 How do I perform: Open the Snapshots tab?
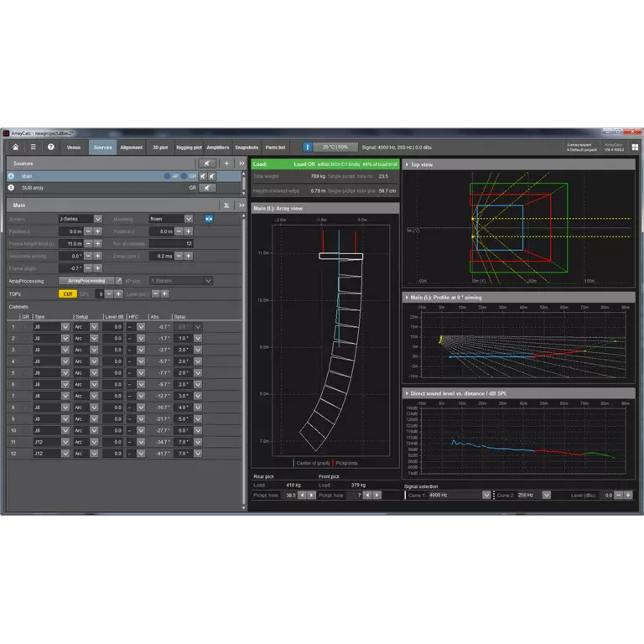point(247,147)
